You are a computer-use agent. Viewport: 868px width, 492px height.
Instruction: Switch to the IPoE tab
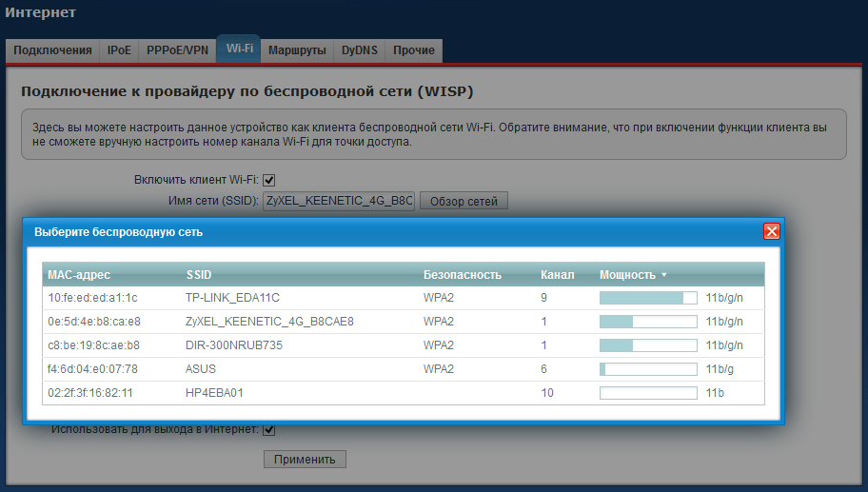click(x=119, y=50)
